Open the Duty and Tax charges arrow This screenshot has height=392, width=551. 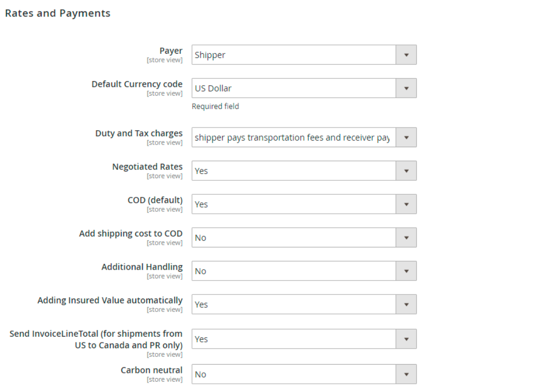coord(406,137)
